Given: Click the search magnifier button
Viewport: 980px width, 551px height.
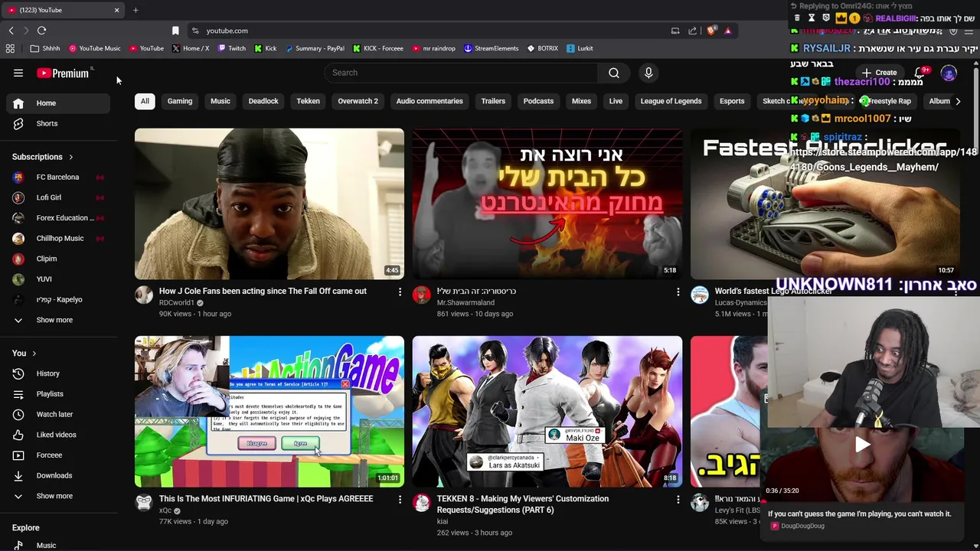Looking at the screenshot, I should (614, 73).
